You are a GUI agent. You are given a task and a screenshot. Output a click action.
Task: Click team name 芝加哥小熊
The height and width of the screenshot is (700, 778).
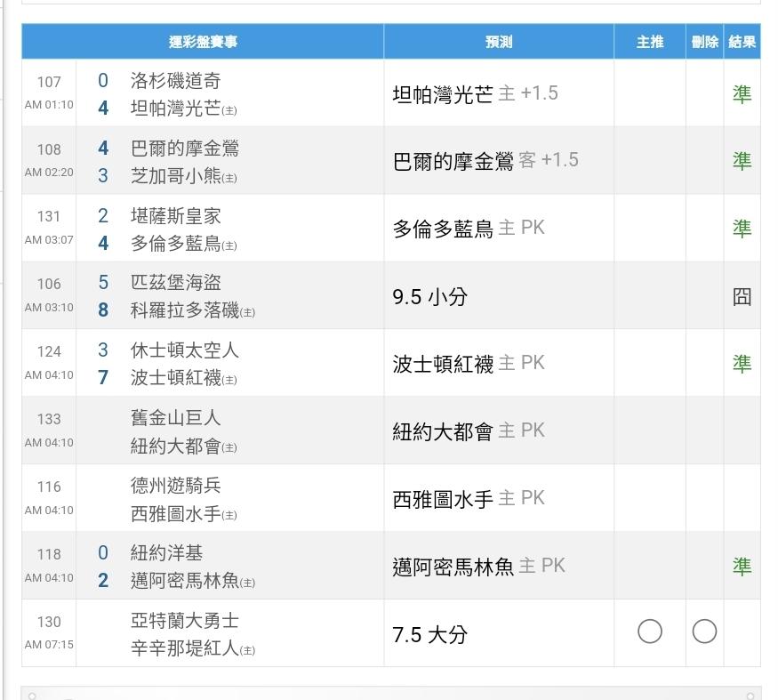click(176, 175)
